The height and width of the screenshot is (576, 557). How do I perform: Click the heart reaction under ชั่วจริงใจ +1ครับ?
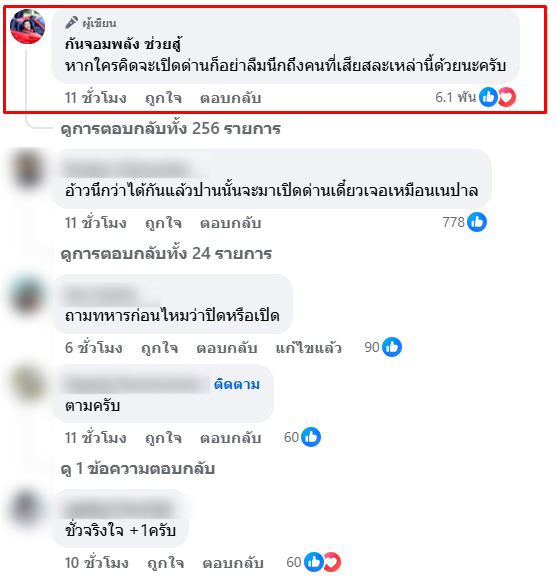[x=333, y=562]
